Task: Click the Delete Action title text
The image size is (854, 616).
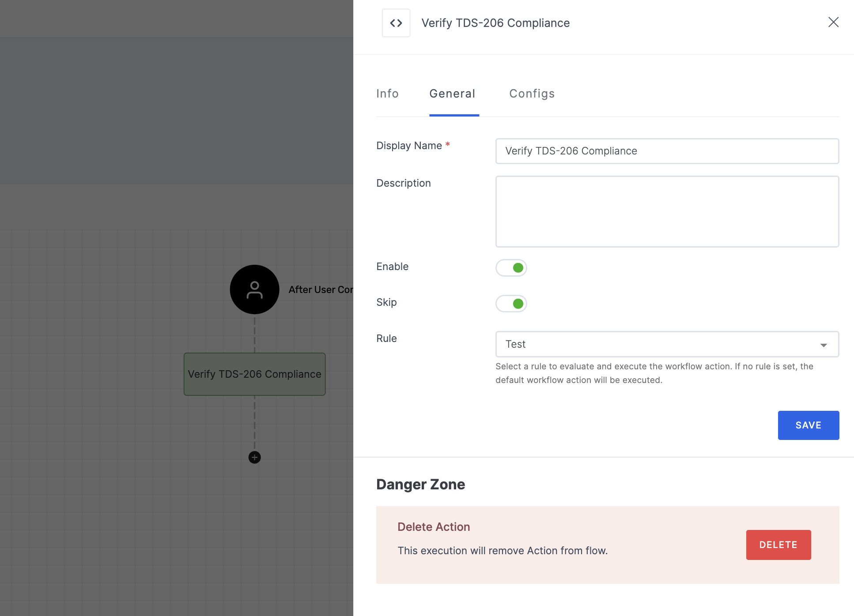Action: [x=434, y=526]
